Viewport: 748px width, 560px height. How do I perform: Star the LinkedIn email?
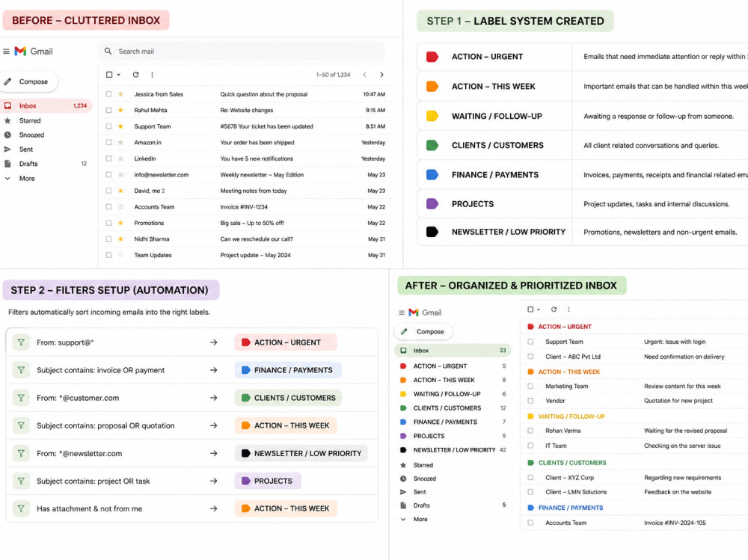click(120, 159)
